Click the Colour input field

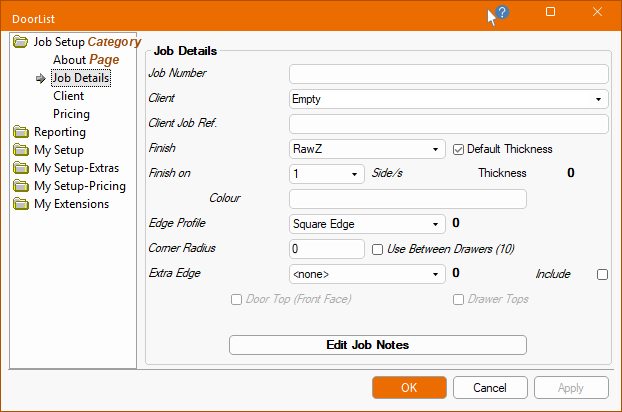pos(448,199)
